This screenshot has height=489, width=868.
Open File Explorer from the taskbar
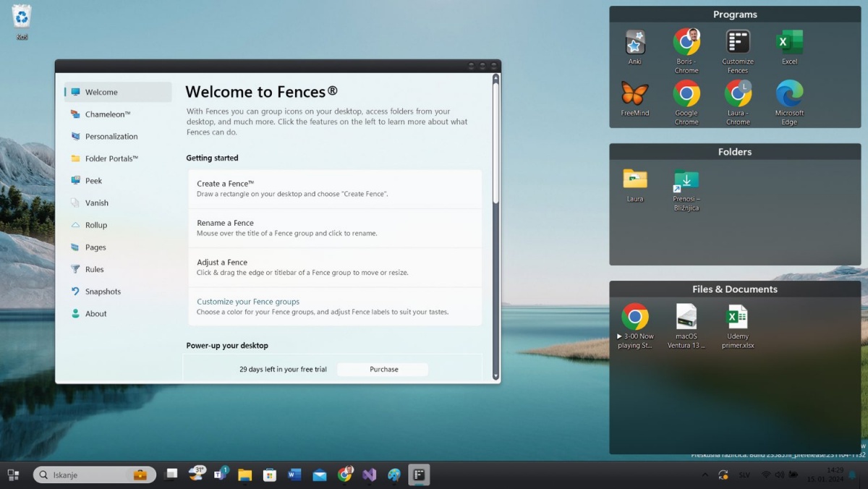click(245, 475)
